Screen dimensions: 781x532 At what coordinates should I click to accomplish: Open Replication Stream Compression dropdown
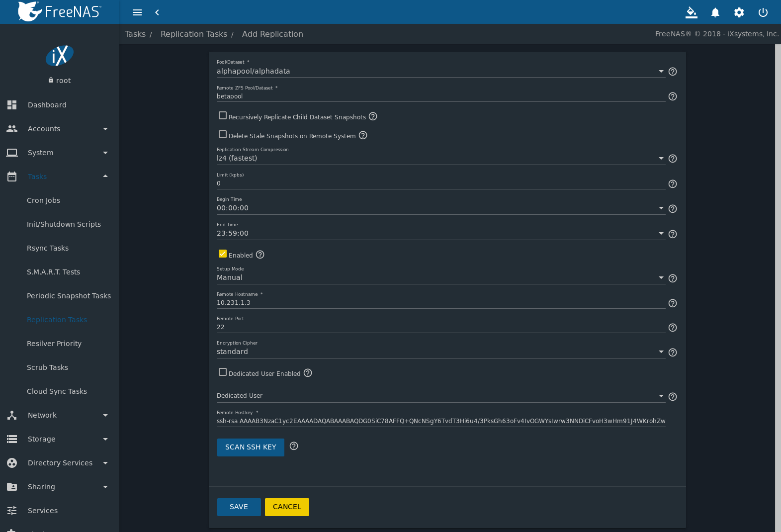coord(441,158)
